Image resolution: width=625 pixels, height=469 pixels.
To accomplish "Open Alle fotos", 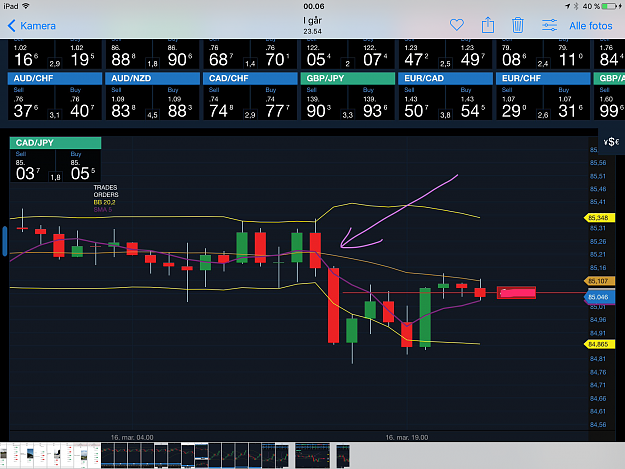I will (x=591, y=26).
